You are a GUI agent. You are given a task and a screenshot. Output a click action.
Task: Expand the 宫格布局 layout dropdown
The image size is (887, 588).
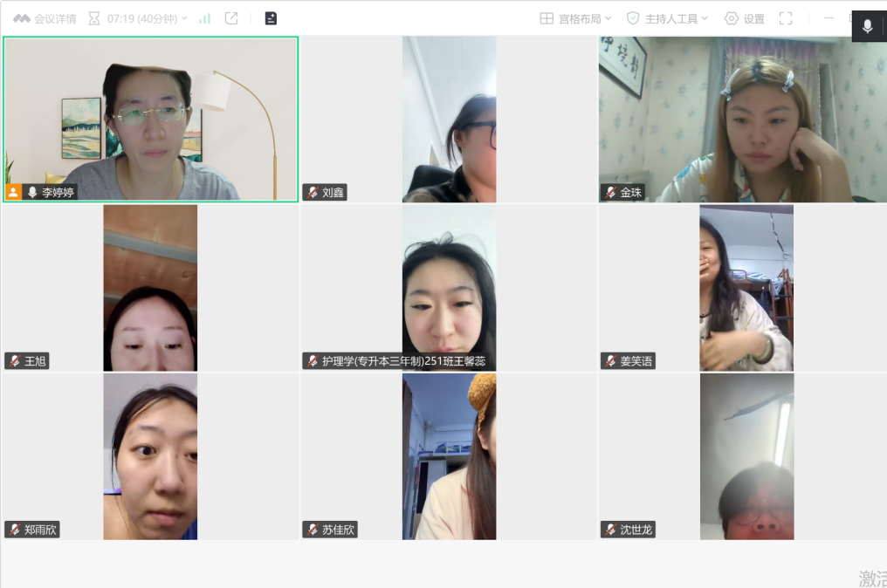(x=575, y=18)
